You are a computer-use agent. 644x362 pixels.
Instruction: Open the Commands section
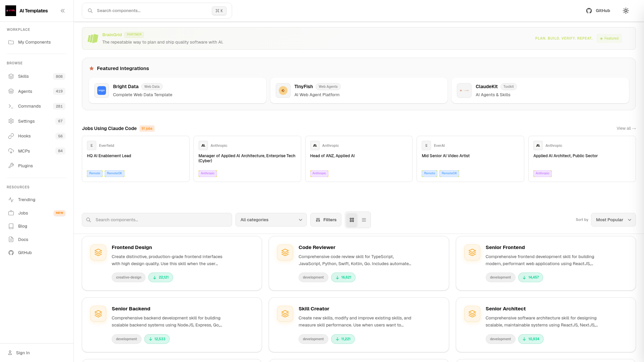[x=37, y=106]
